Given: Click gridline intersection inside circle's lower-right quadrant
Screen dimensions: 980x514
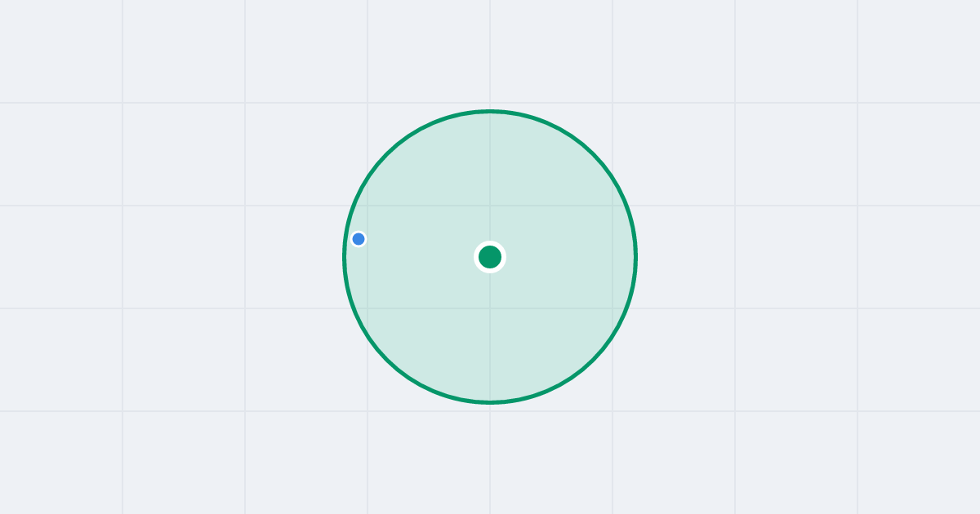Looking at the screenshot, I should pos(612,308).
